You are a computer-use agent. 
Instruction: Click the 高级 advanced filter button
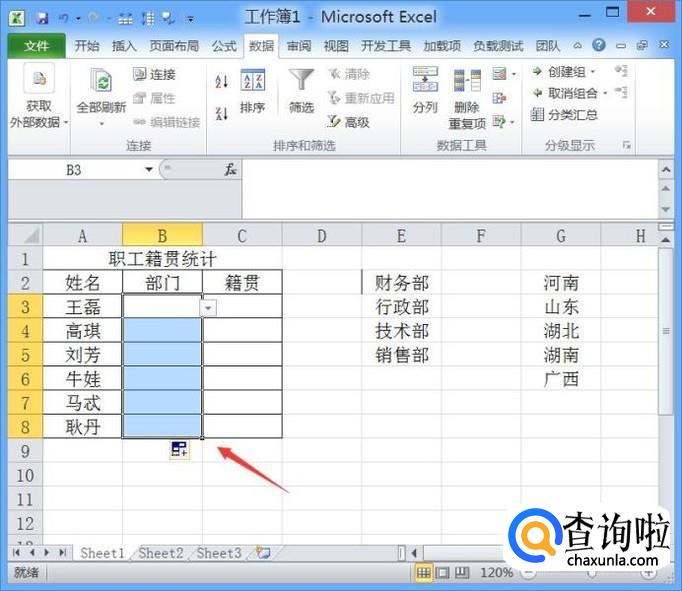348,122
